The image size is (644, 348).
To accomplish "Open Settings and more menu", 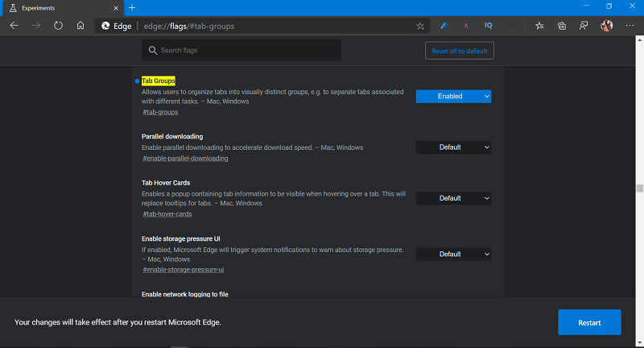I will 630,26.
